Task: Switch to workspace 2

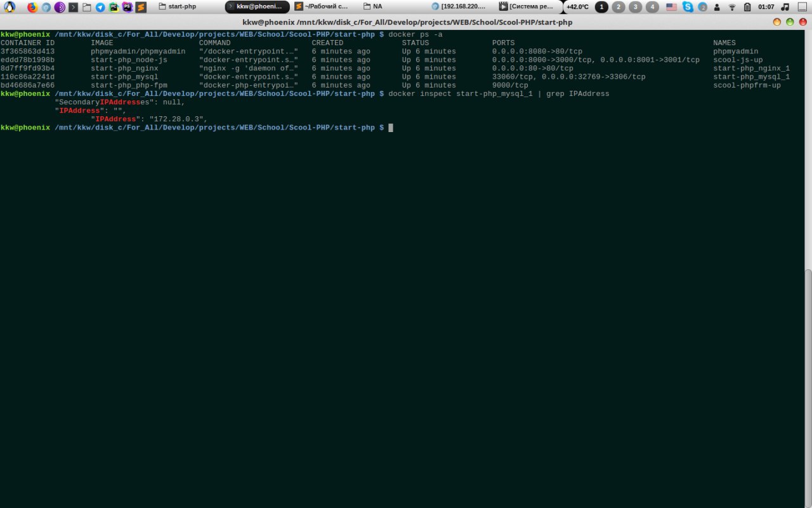Action: 619,7
